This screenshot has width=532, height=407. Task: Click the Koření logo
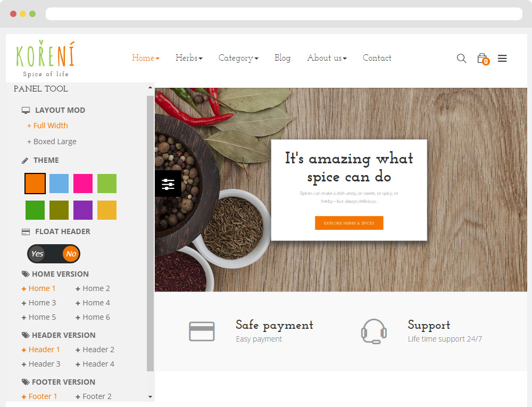45,59
